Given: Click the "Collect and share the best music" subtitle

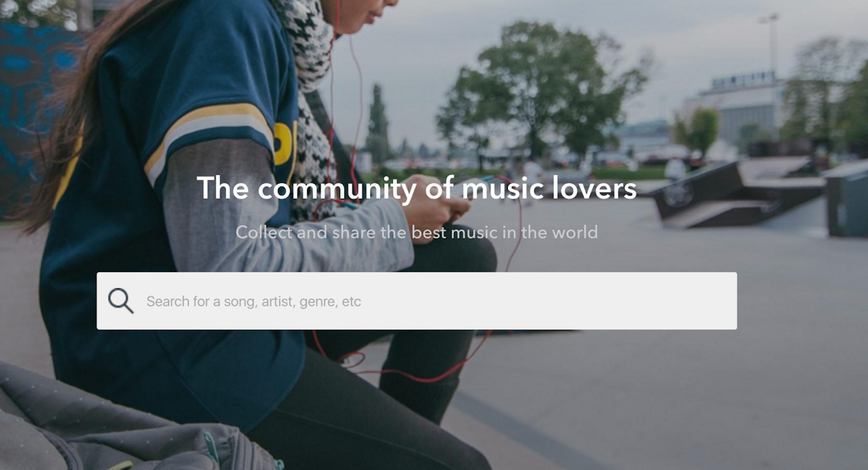Looking at the screenshot, I should tap(417, 232).
